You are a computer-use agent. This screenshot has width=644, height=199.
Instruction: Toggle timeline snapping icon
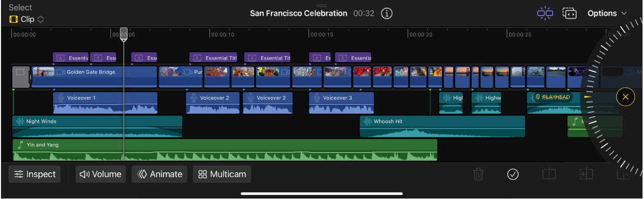(545, 13)
